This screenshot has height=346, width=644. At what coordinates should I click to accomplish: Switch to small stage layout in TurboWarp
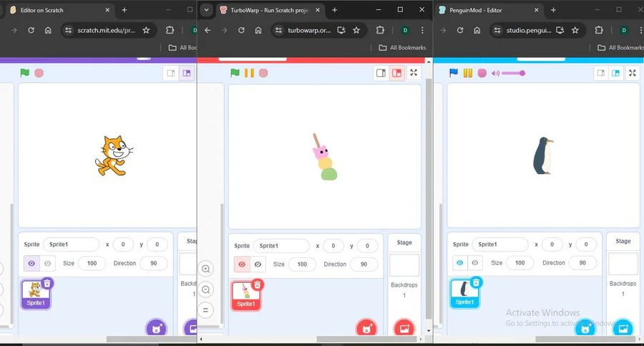tap(381, 73)
